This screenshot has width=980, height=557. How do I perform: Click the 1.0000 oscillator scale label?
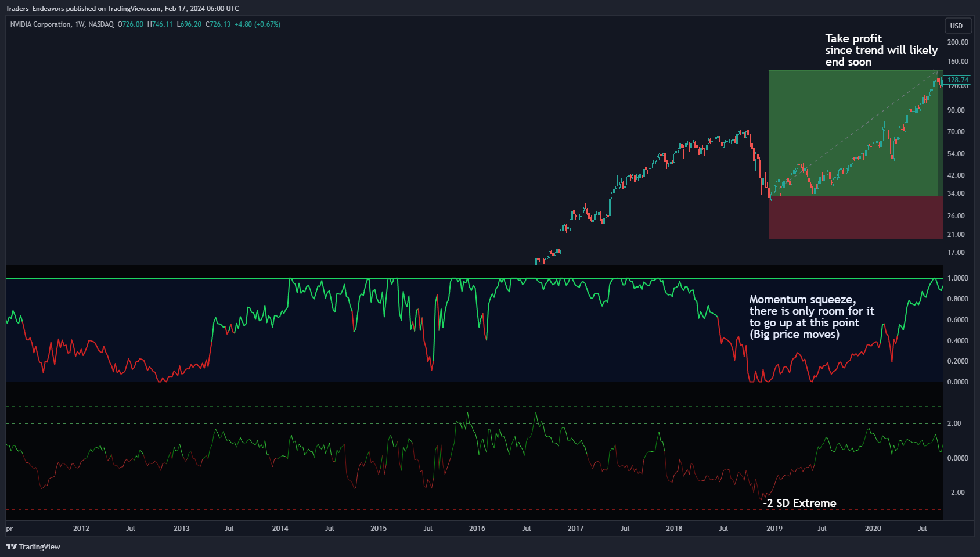958,278
